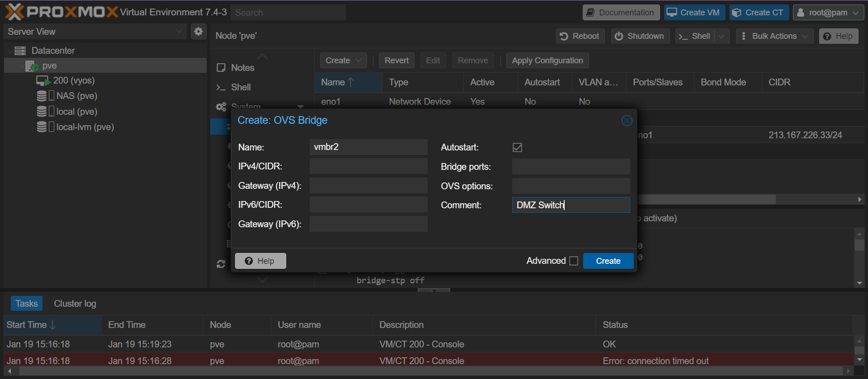This screenshot has height=379, width=868.
Task: Click the Revert button
Action: pyautogui.click(x=396, y=61)
